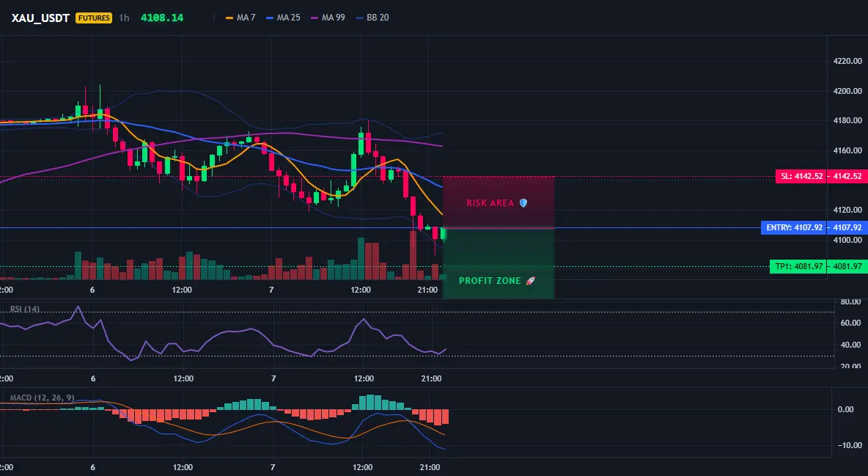Click the 4160.00 price axis value
868x476 pixels.
point(847,150)
